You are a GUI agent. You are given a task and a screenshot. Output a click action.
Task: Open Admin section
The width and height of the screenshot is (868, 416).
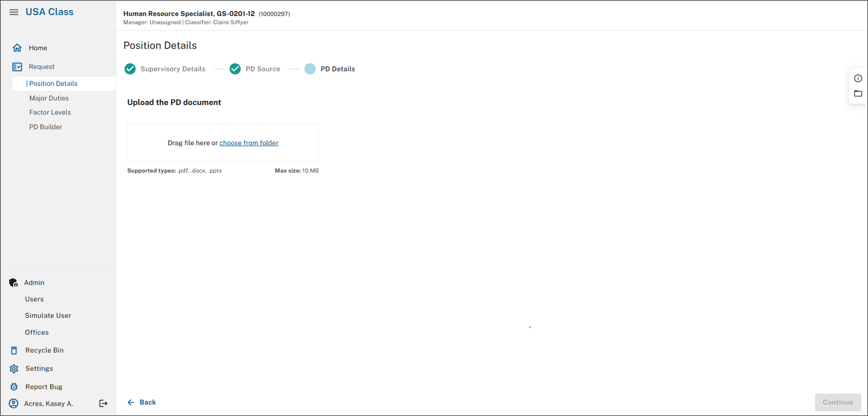[34, 283]
